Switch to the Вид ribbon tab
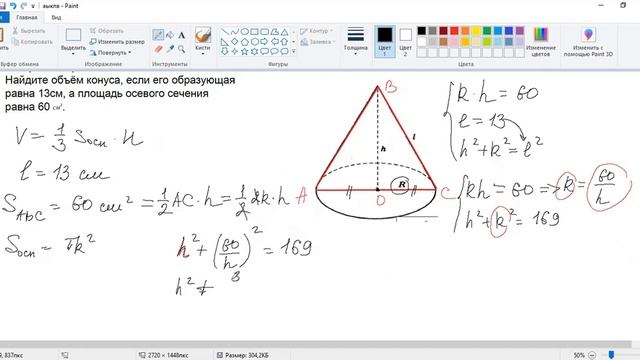Viewport: 640px width, 360px height. (56, 18)
